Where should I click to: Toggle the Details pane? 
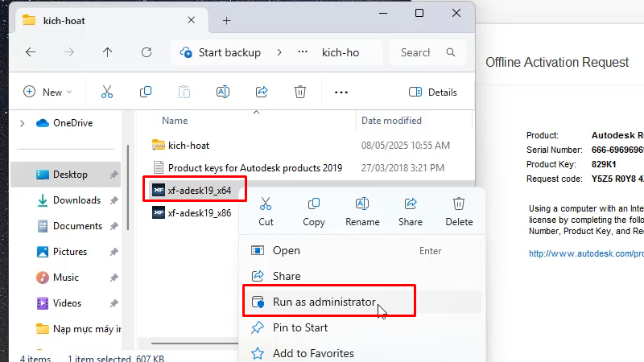tap(433, 92)
